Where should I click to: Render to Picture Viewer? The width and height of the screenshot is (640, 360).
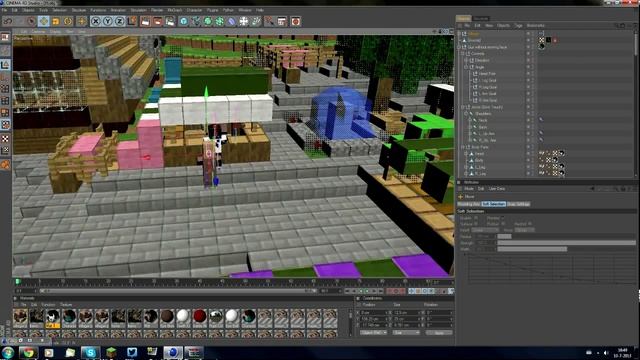158,21
